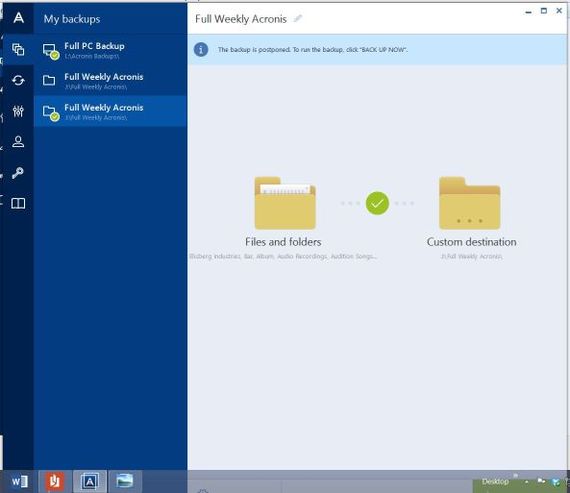The width and height of the screenshot is (570, 493).
Task: Click the Full Weekly Acronis title
Action: 241,19
